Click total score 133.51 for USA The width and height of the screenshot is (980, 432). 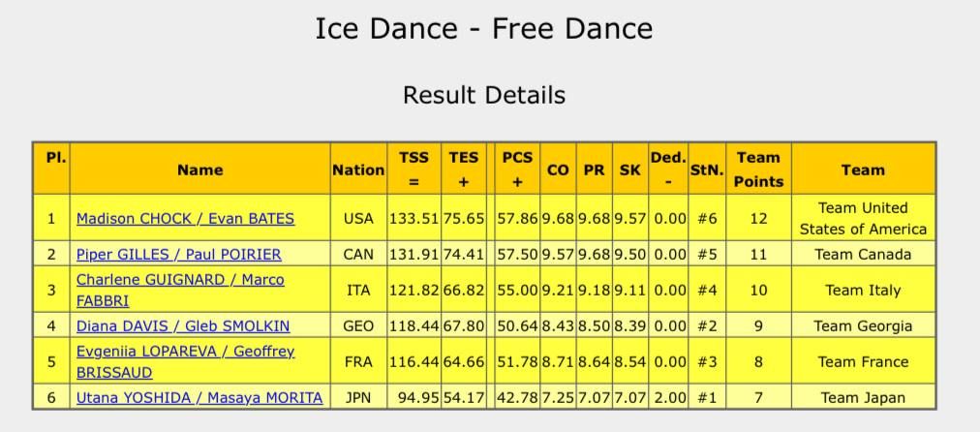tap(414, 219)
